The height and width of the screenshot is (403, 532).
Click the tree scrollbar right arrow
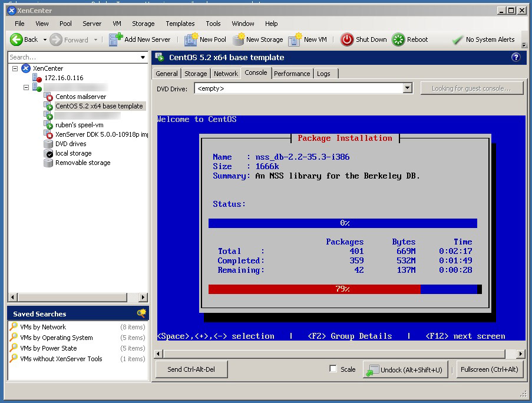[x=143, y=298]
